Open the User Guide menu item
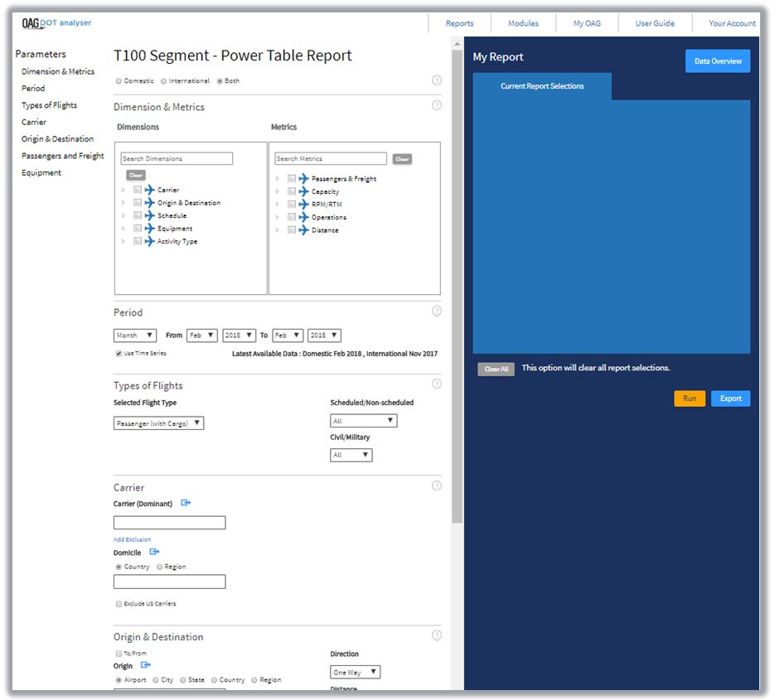Screen dimensions: 780x700 click(x=654, y=23)
